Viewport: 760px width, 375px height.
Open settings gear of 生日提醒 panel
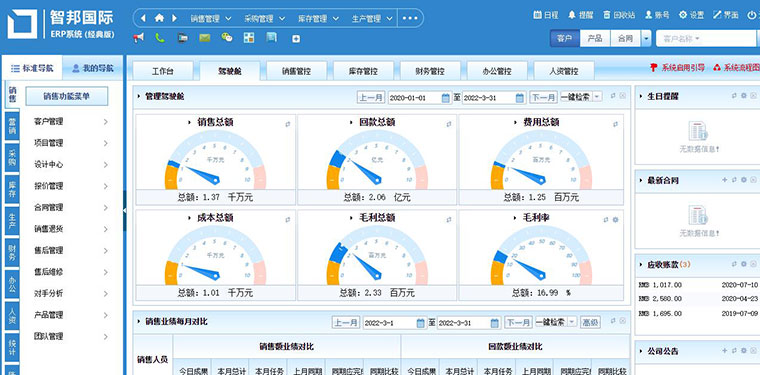point(744,96)
